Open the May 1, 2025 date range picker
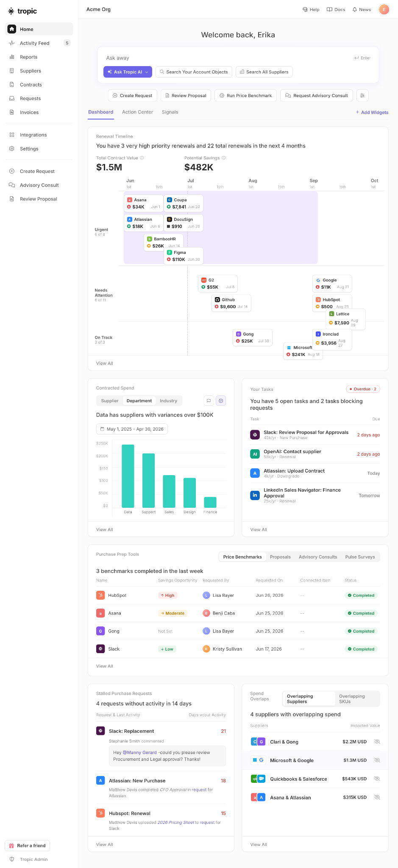Viewport: 398px width, 868px height. (132, 429)
